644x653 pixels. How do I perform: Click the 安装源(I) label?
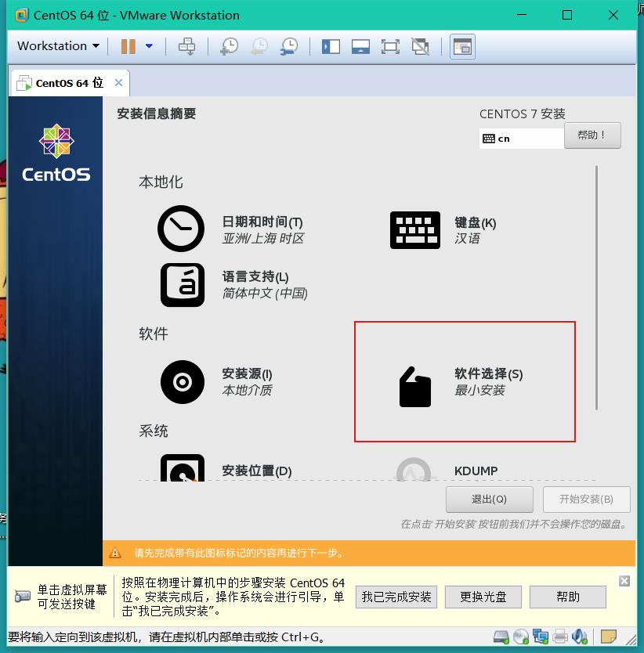(x=247, y=374)
